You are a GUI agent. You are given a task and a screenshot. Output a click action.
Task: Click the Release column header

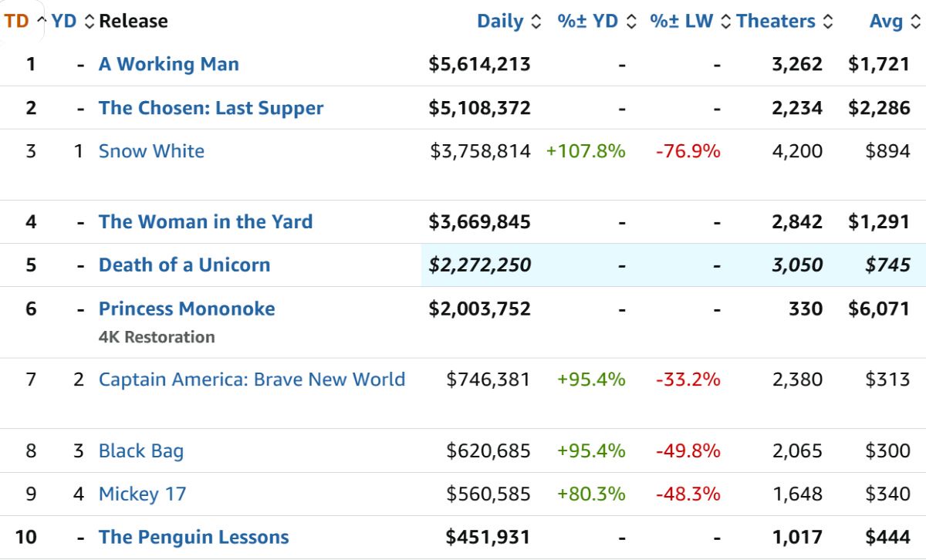click(133, 22)
